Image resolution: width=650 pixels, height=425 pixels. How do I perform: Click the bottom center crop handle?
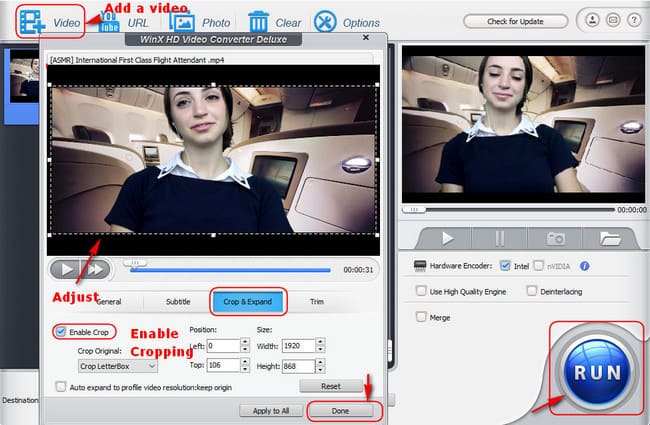(213, 235)
